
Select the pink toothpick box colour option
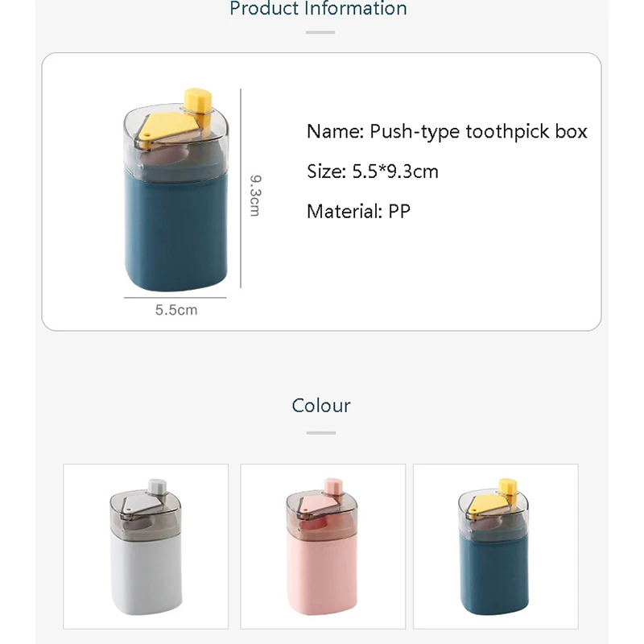[323, 547]
